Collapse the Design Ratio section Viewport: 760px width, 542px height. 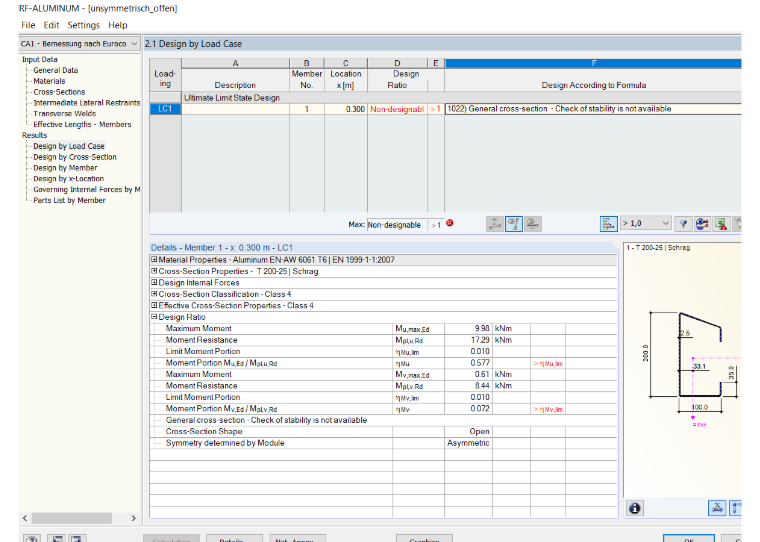(154, 317)
